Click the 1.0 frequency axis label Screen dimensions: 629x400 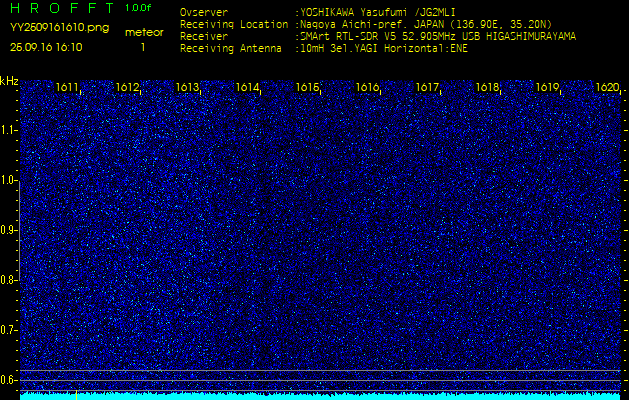[9, 180]
